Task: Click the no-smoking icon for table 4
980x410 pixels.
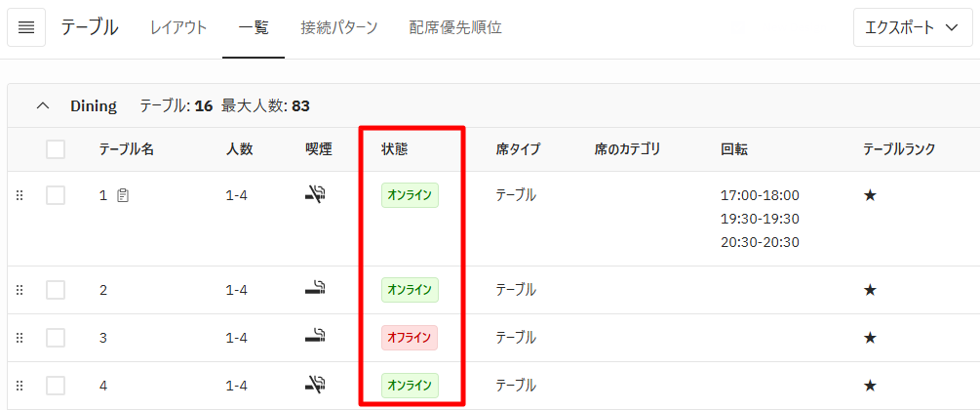Action: click(316, 385)
